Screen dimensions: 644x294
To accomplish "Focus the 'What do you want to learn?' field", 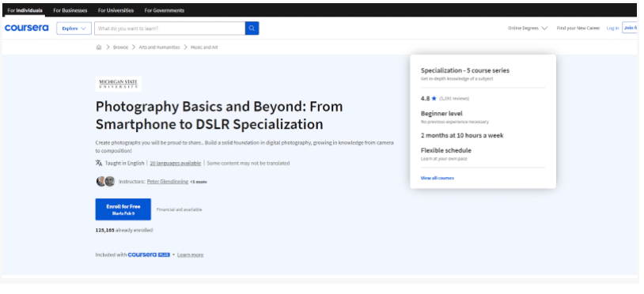I will pos(169,28).
